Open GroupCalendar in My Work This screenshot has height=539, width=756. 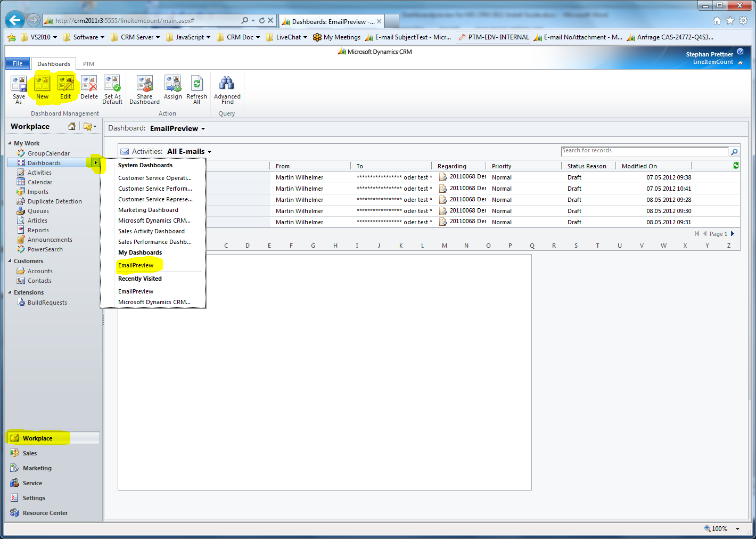[48, 153]
